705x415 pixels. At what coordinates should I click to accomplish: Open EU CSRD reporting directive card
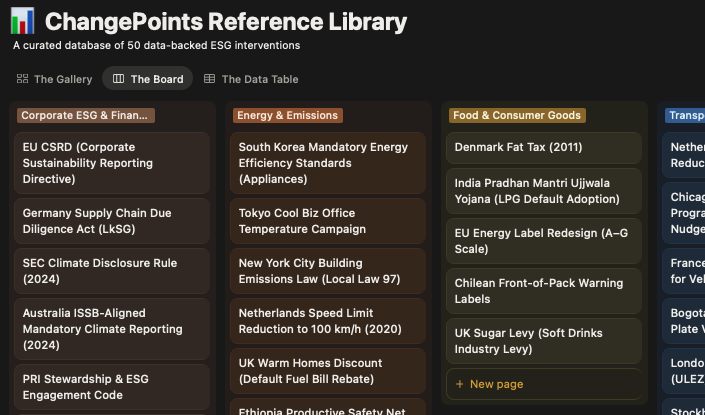click(x=112, y=163)
